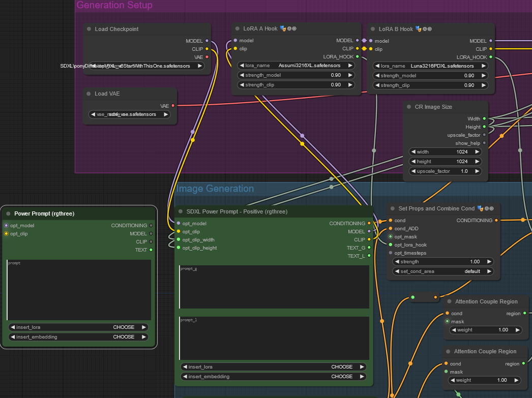This screenshot has width=532, height=398.
Task: Collapse the CR Image Size node via its dot
Action: click(x=409, y=107)
